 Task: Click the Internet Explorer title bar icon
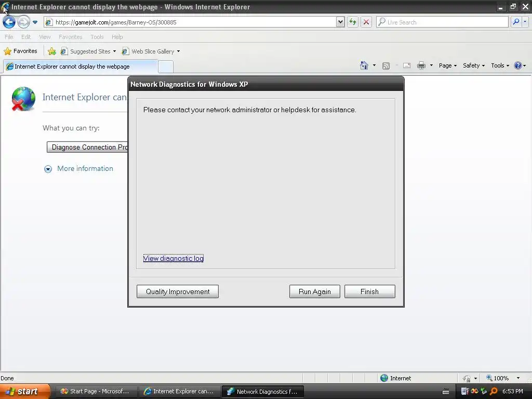tap(5, 7)
